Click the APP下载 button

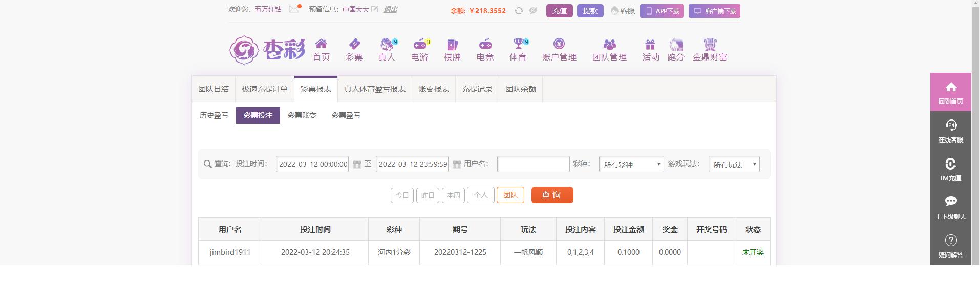[662, 11]
